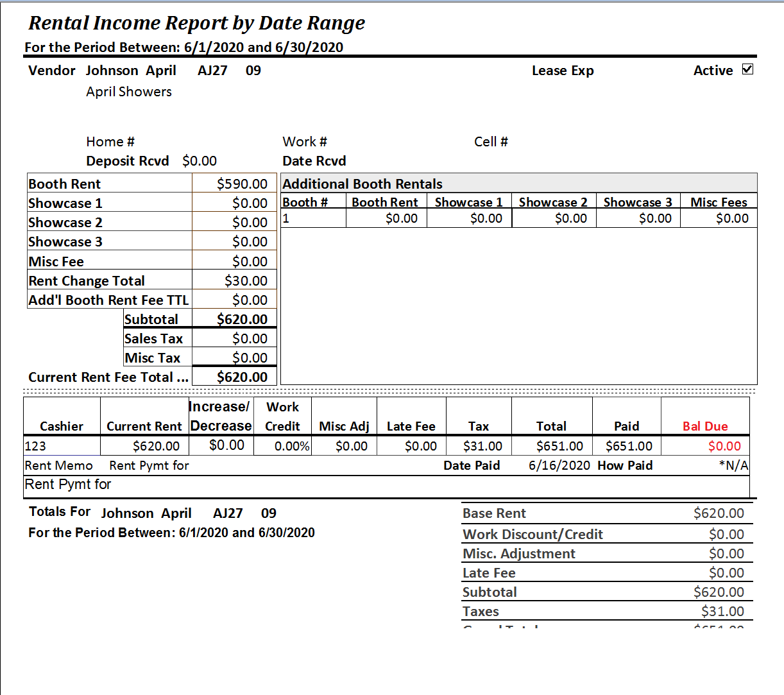Viewport: 784px width, 695px height.
Task: Click the period line at the top of the report
Action: coord(184,47)
